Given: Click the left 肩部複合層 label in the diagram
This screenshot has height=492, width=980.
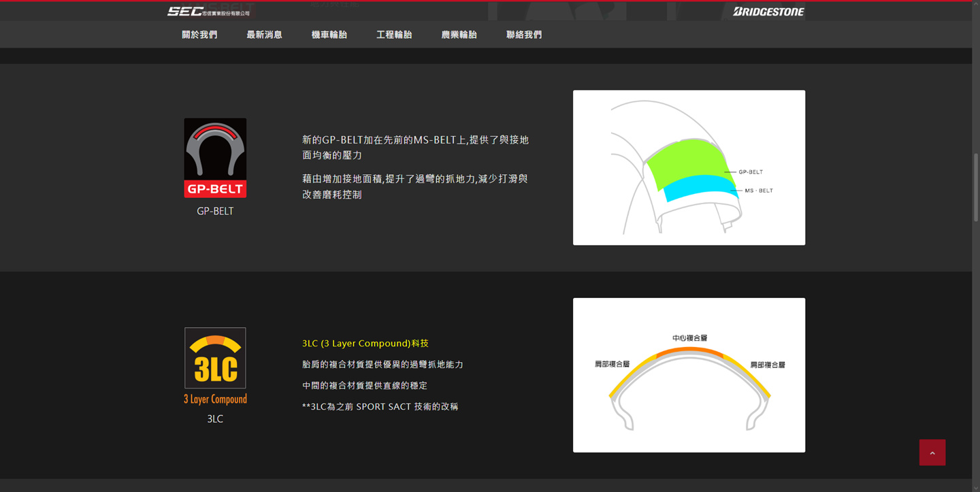Looking at the screenshot, I should (612, 365).
